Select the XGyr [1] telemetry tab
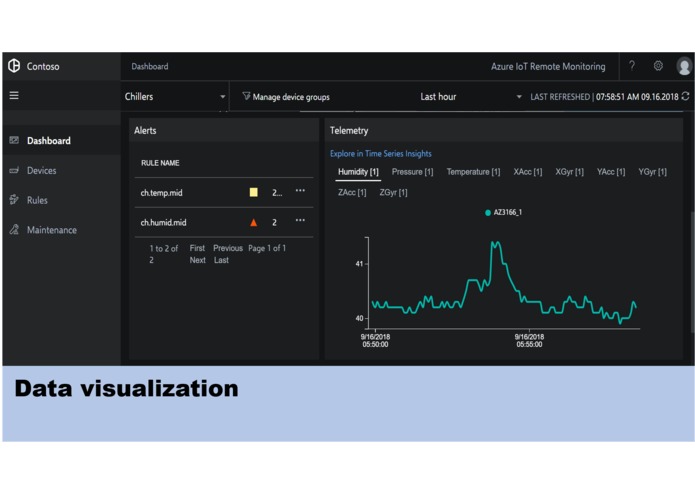The image size is (695, 494). 569,172
